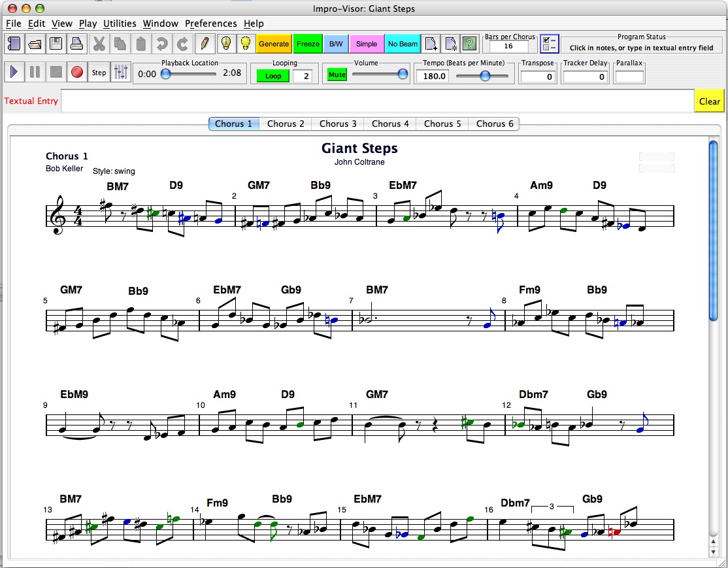The image size is (728, 568).
Task: Click the first lightbulb advice icon
Action: pyautogui.click(x=226, y=44)
